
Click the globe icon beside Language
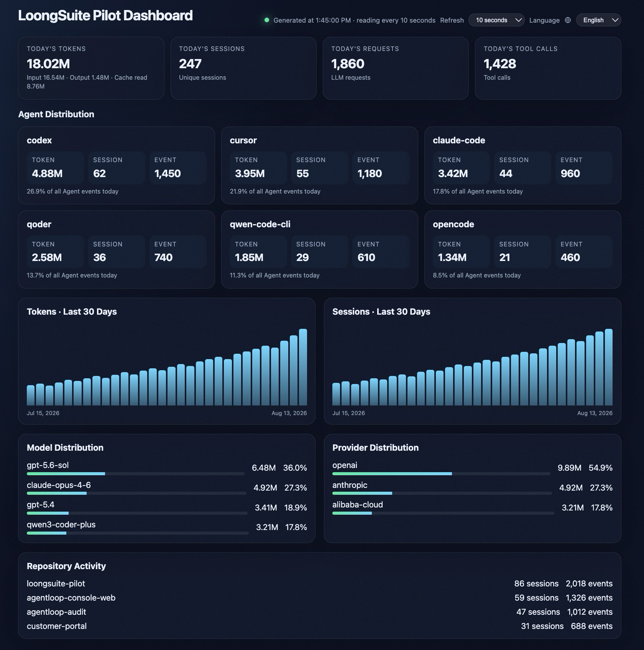point(568,20)
